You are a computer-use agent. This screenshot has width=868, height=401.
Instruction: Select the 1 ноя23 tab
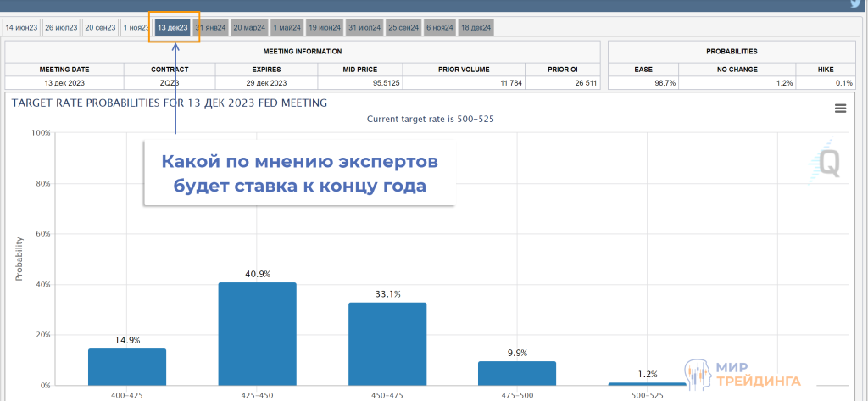135,28
